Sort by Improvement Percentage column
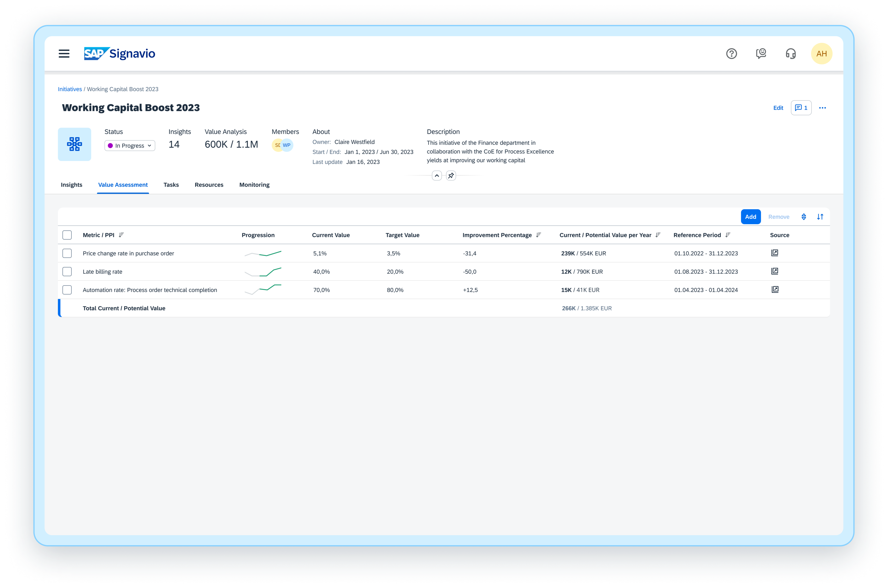Viewport: 888px width, 588px height. (539, 235)
